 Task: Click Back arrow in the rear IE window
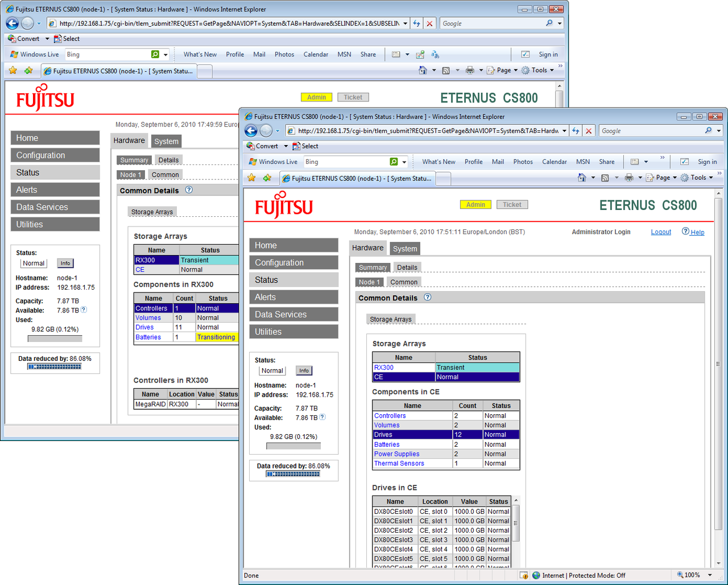coord(12,23)
